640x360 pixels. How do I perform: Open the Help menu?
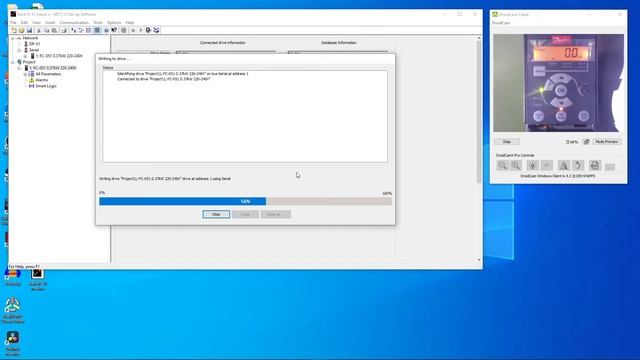(130, 22)
